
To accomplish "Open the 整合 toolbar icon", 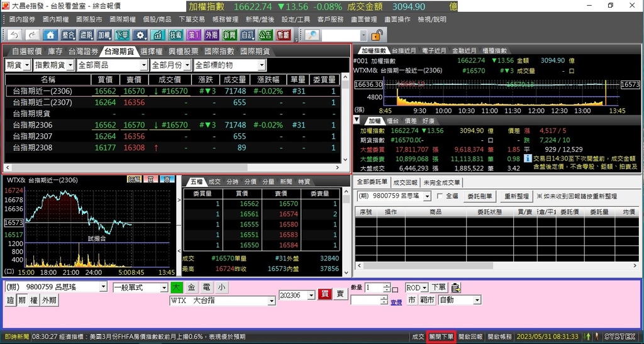I will click(x=69, y=35).
